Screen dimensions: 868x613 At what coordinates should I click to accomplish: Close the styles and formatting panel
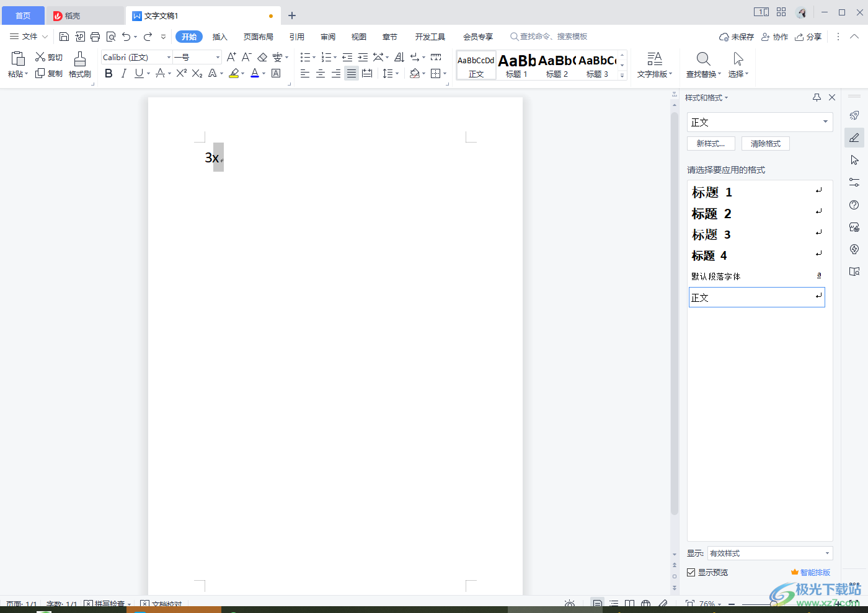coord(832,97)
